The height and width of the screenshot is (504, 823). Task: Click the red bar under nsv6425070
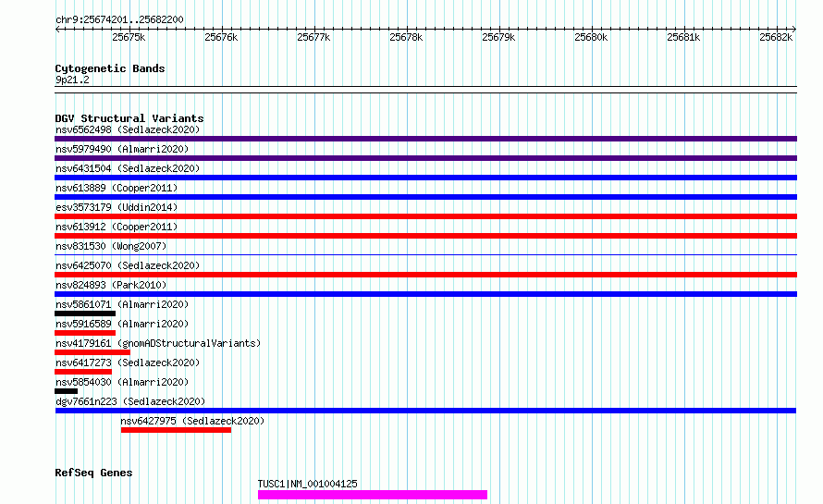(x=425, y=275)
